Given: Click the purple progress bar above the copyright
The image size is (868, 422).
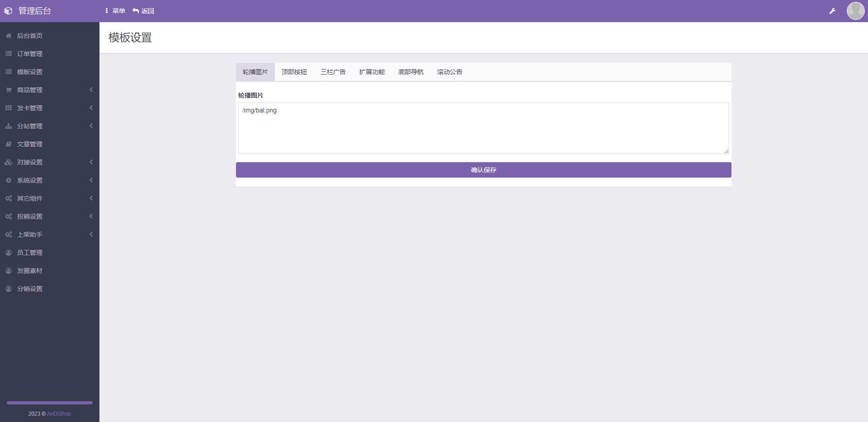Looking at the screenshot, I should click(x=49, y=403).
